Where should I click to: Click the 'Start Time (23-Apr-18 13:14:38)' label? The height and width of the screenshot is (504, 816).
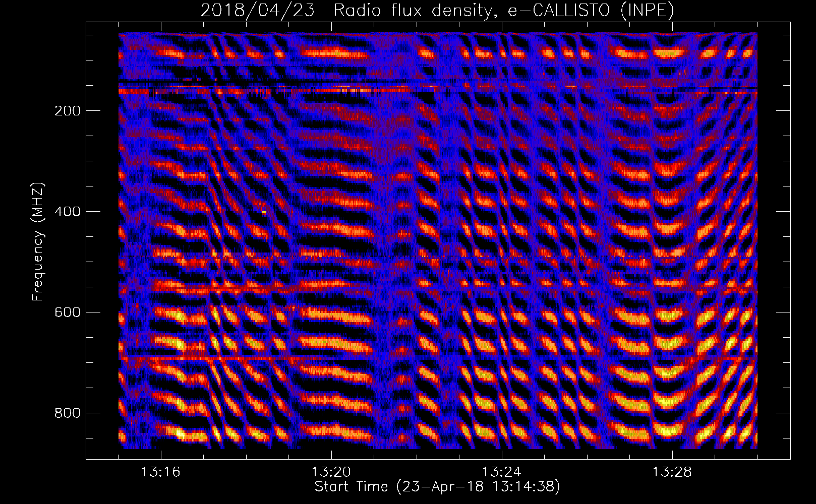[x=437, y=487]
